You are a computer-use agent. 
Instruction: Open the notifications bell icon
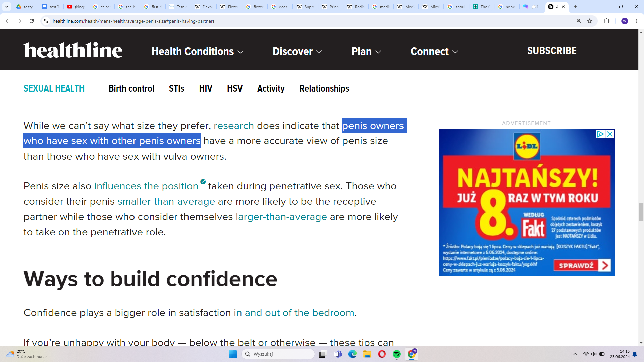(x=635, y=354)
